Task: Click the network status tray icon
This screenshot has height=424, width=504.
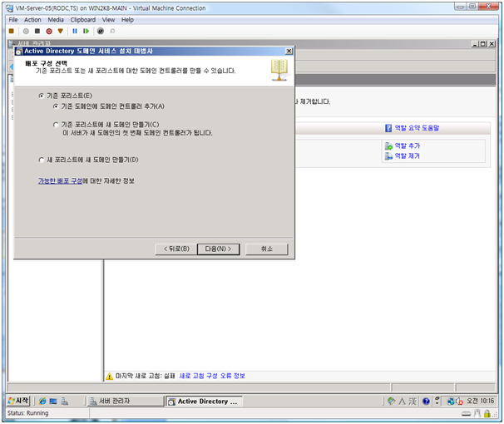Action: pos(451,402)
